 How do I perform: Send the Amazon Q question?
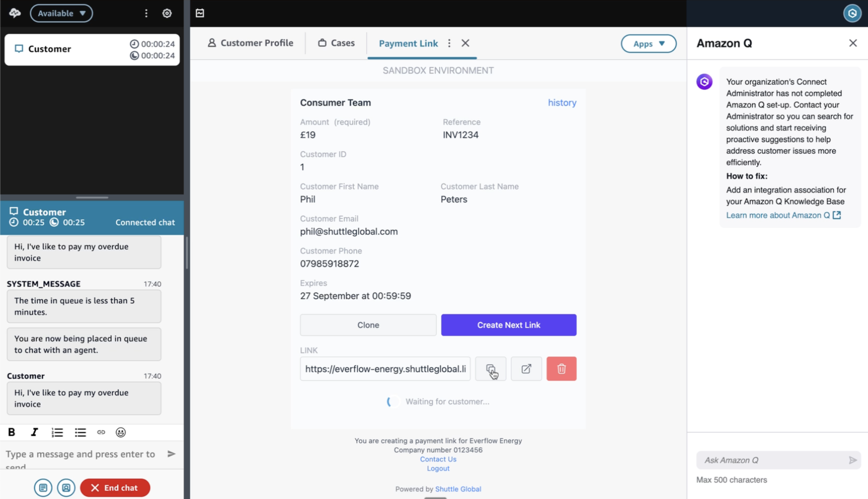(852, 460)
